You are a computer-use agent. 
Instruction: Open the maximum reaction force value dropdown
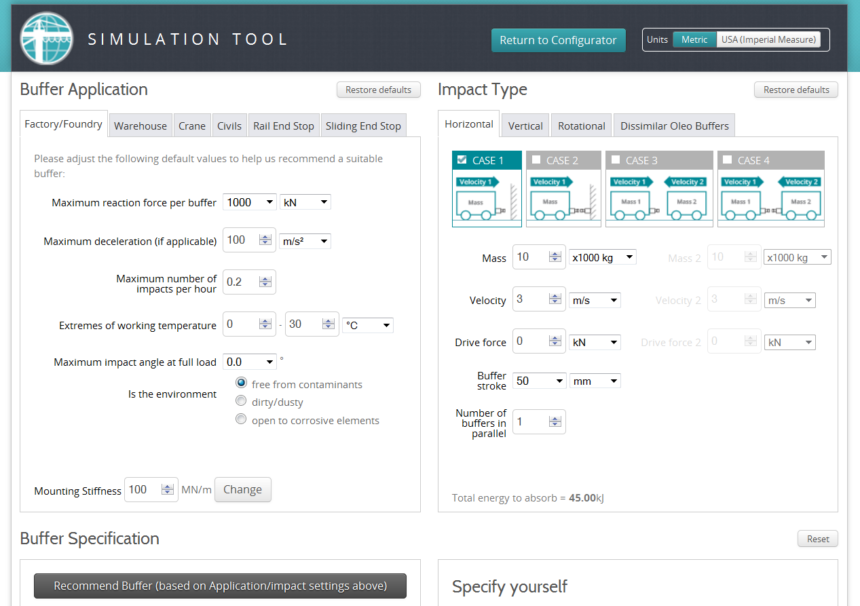click(x=250, y=202)
